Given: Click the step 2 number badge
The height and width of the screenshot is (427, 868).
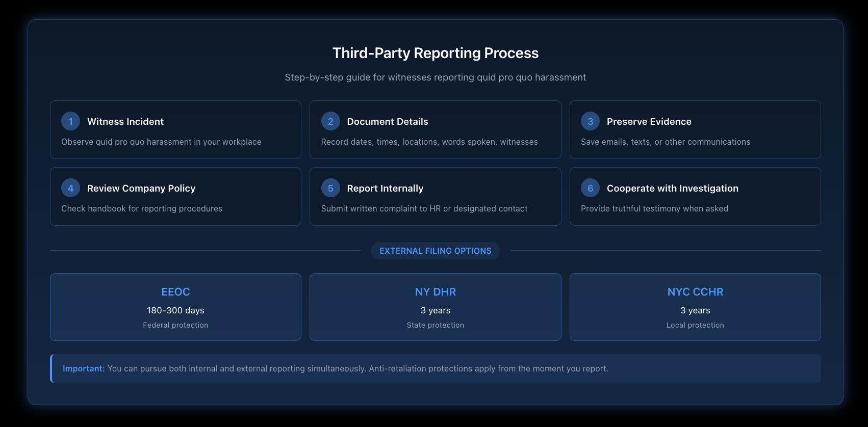Looking at the screenshot, I should click(330, 121).
